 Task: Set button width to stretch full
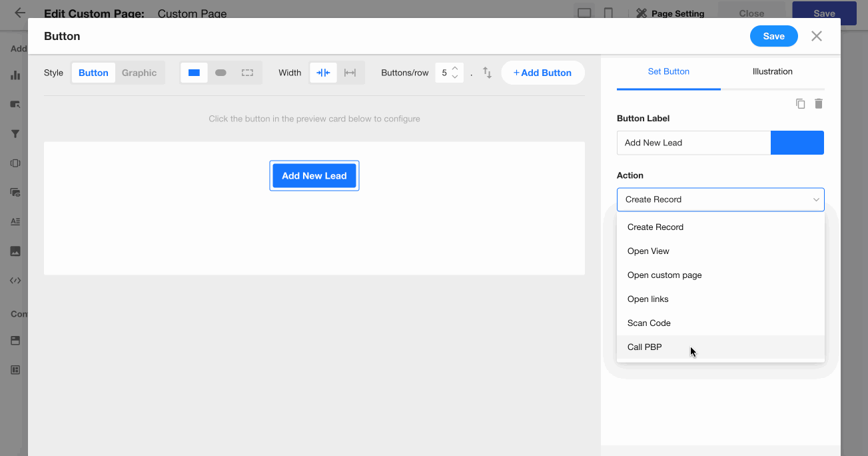(x=350, y=73)
